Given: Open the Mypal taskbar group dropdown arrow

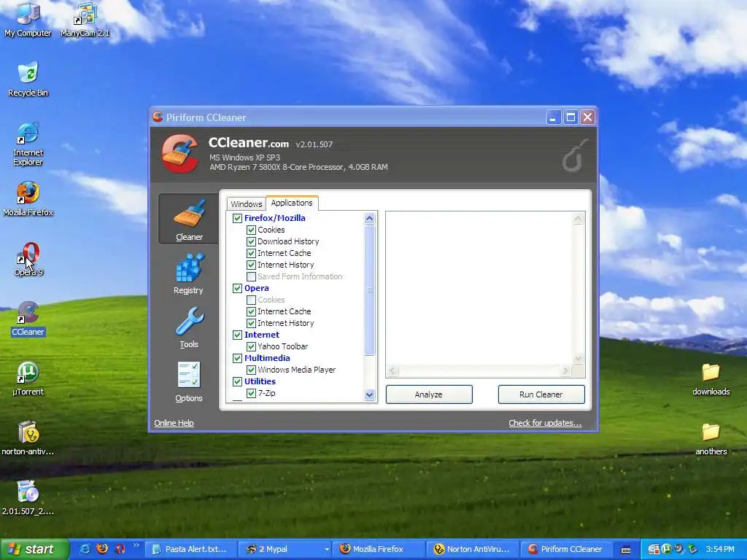Looking at the screenshot, I should click(327, 550).
